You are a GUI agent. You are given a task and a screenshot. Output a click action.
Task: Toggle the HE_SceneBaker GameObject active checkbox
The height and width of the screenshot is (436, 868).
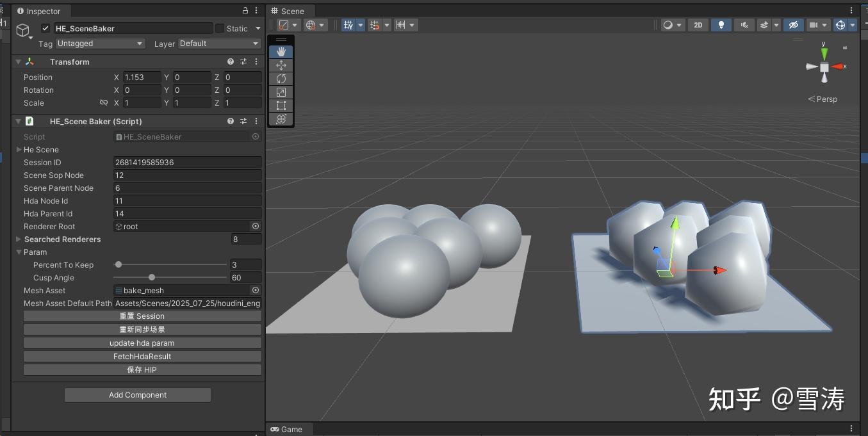[44, 28]
